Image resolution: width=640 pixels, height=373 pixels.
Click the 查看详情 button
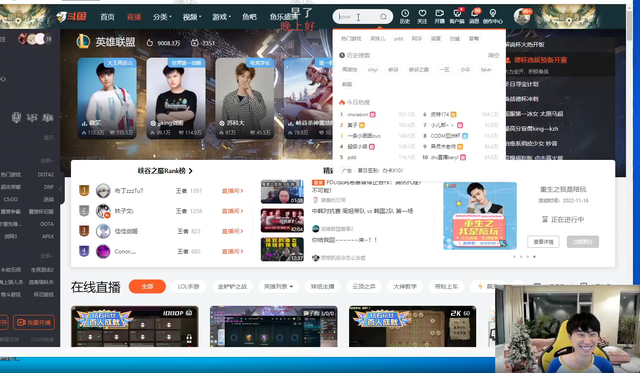(543, 242)
